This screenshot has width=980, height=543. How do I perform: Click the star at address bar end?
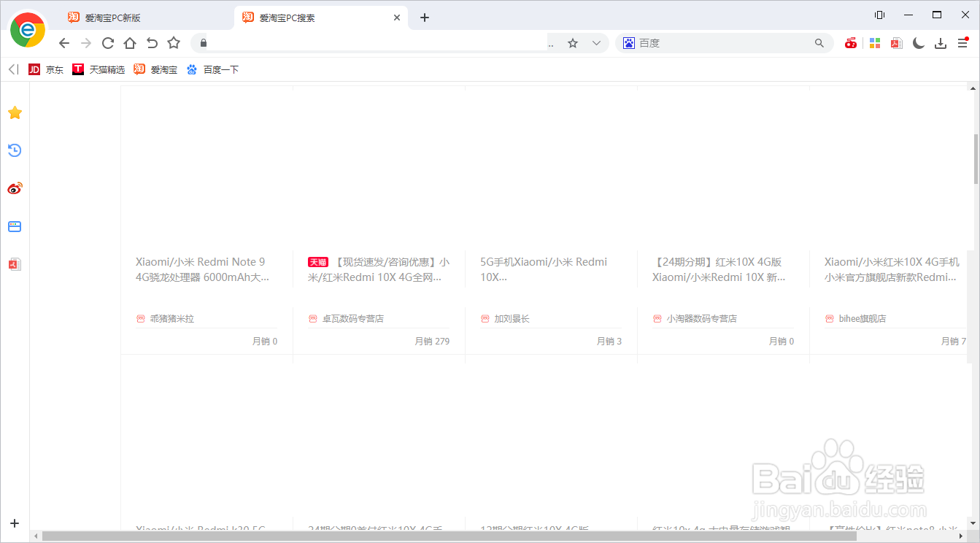[573, 43]
